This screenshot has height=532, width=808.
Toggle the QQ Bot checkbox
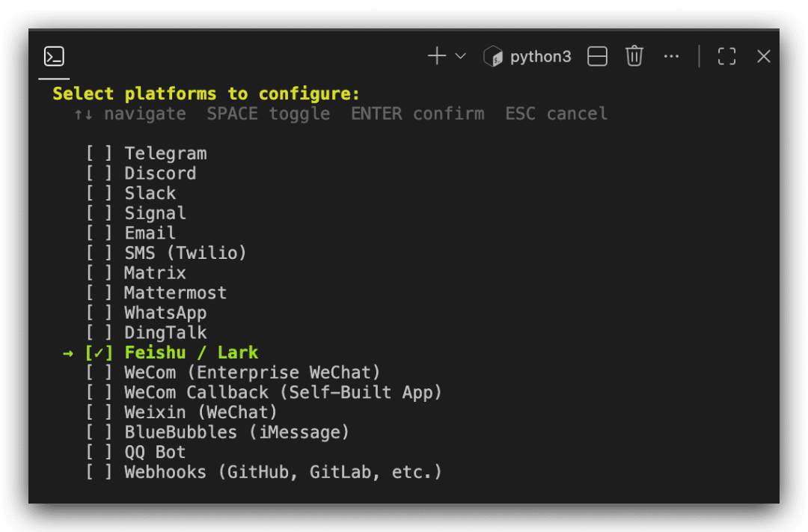(99, 452)
